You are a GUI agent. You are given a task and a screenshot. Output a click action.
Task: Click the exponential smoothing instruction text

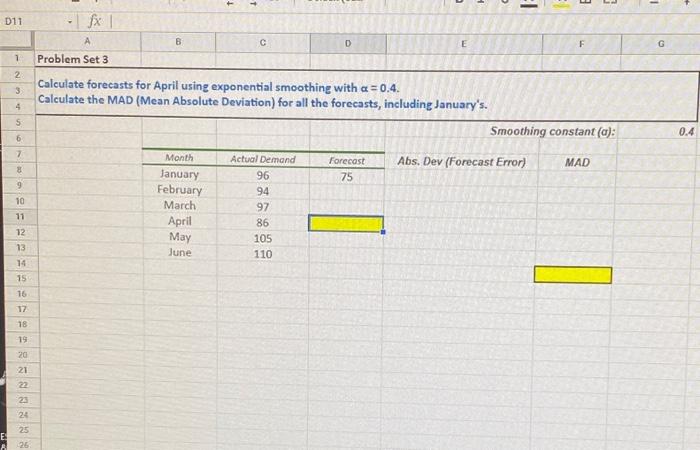coord(218,86)
